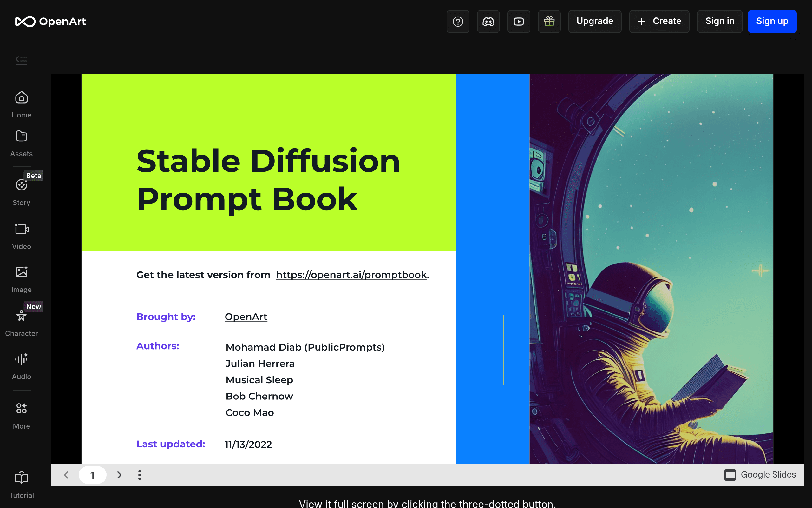This screenshot has width=812, height=508.
Task: Open the video tutorials play icon
Action: point(519,22)
